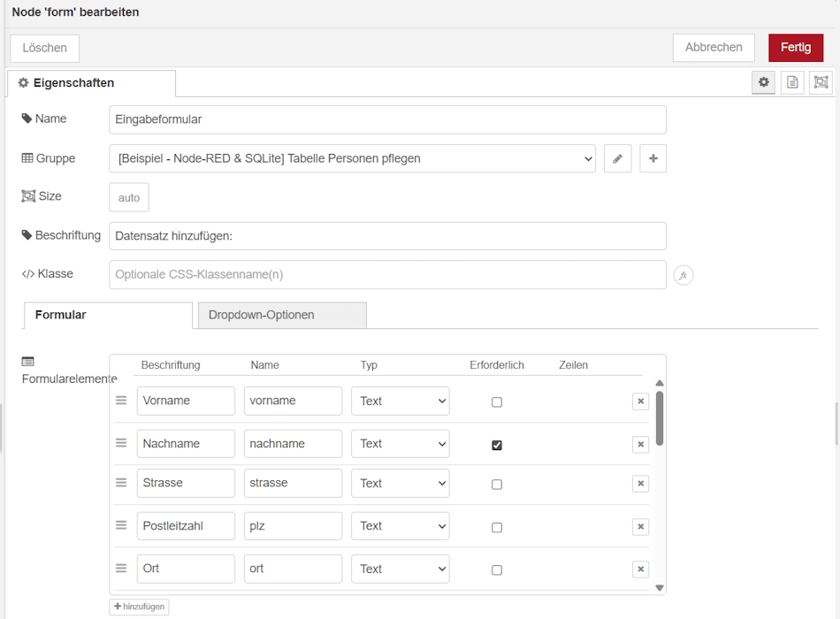Click the pencil icon to edit Gruppe

(x=617, y=158)
